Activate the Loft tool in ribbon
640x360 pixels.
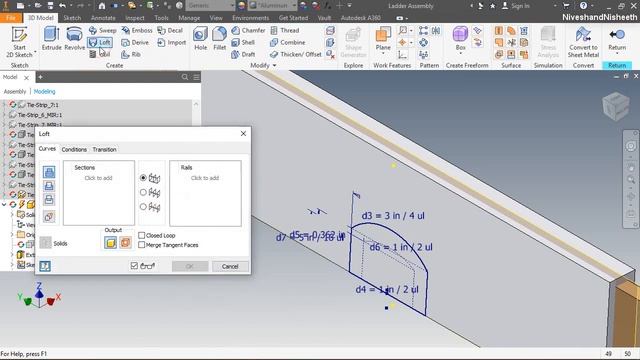tap(100, 42)
